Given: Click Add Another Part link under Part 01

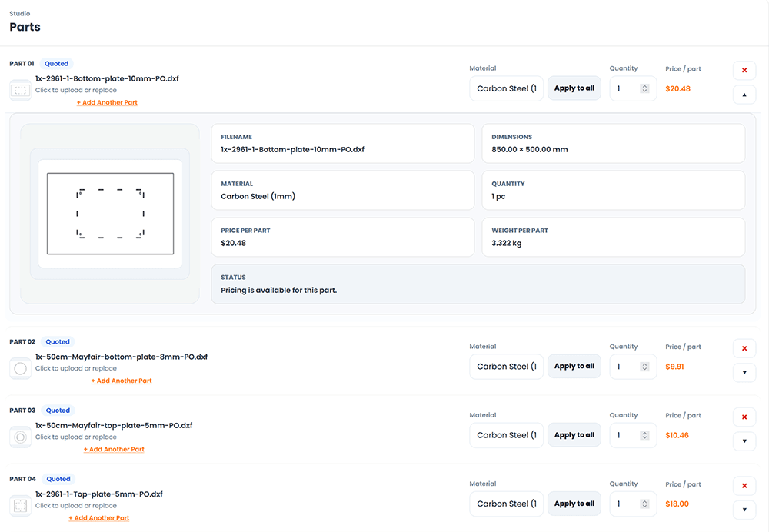Looking at the screenshot, I should coord(107,102).
